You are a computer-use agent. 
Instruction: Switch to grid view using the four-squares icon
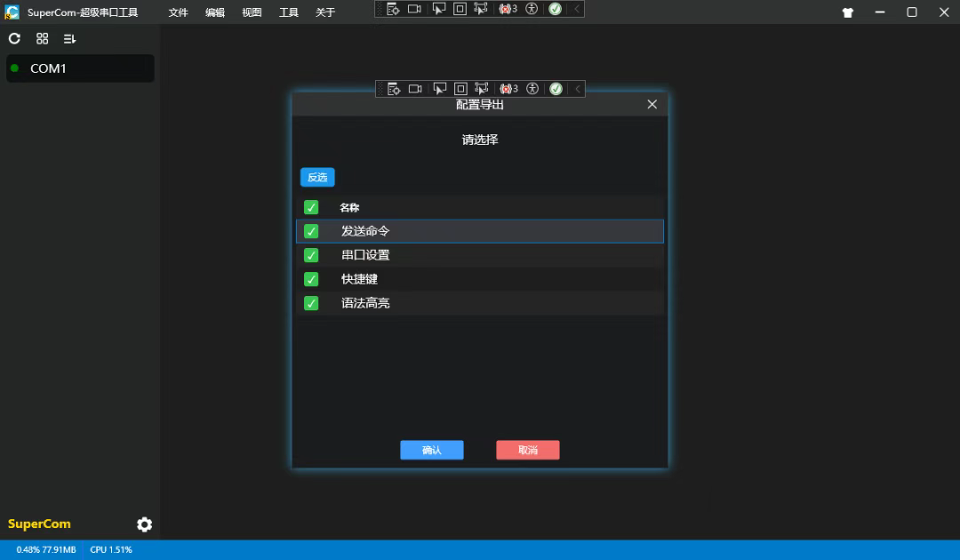pos(42,39)
